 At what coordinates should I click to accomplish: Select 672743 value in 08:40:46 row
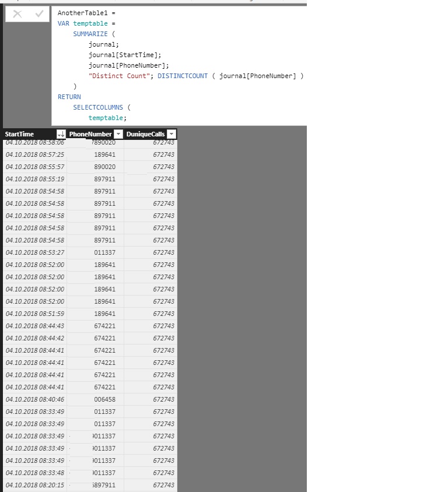point(150,399)
